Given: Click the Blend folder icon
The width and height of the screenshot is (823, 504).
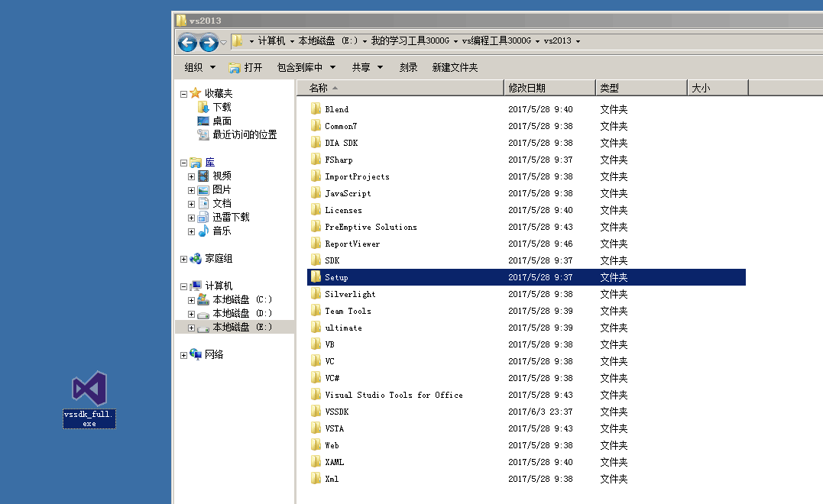Looking at the screenshot, I should pyautogui.click(x=316, y=108).
